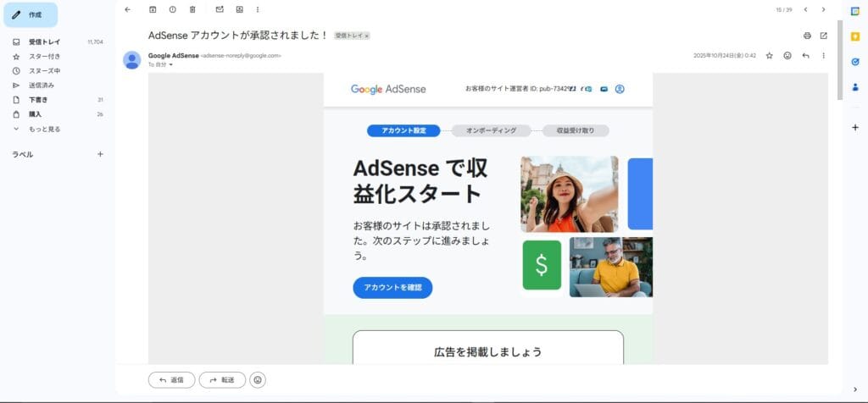
Task: Click the back arrow to return to inbox
Action: (x=127, y=9)
